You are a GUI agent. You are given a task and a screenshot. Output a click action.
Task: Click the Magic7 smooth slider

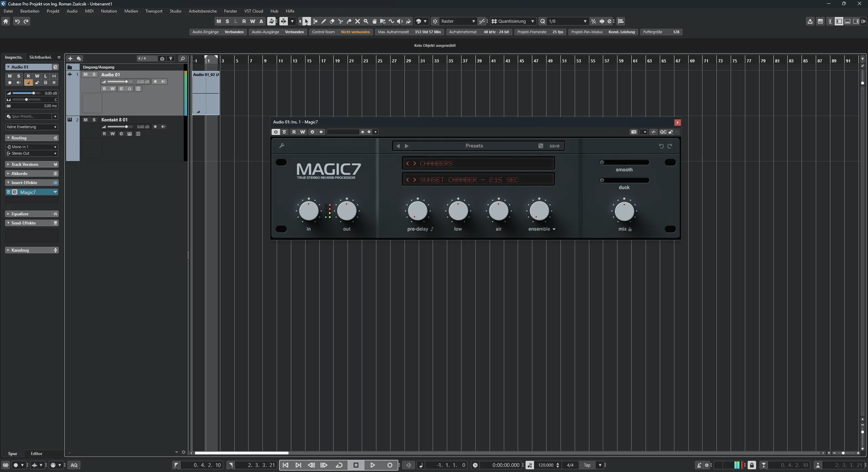tap(624, 162)
